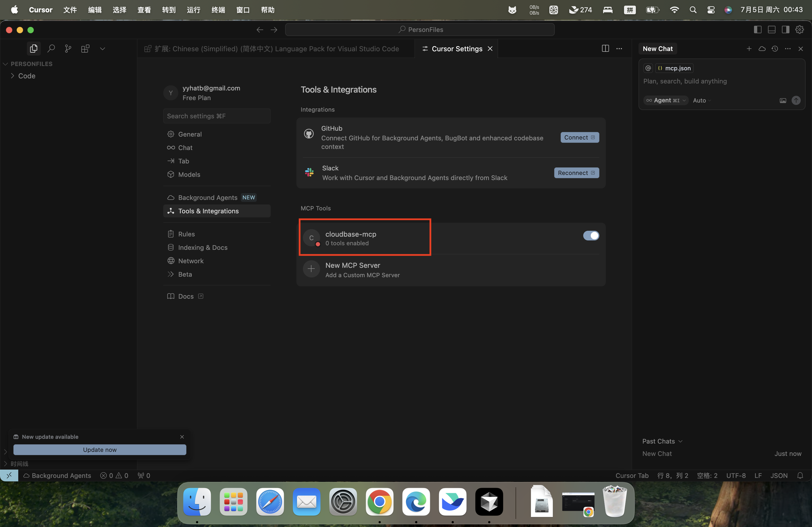Open Rules settings section

click(217, 234)
